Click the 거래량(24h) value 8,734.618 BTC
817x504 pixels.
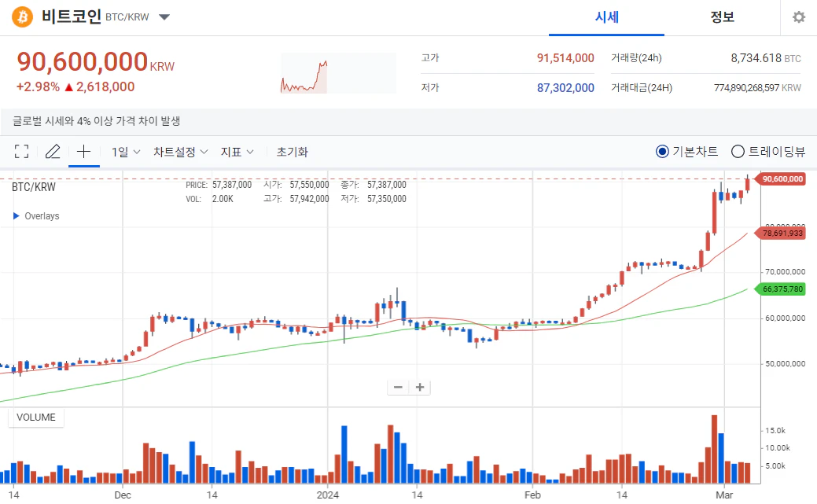[765, 58]
